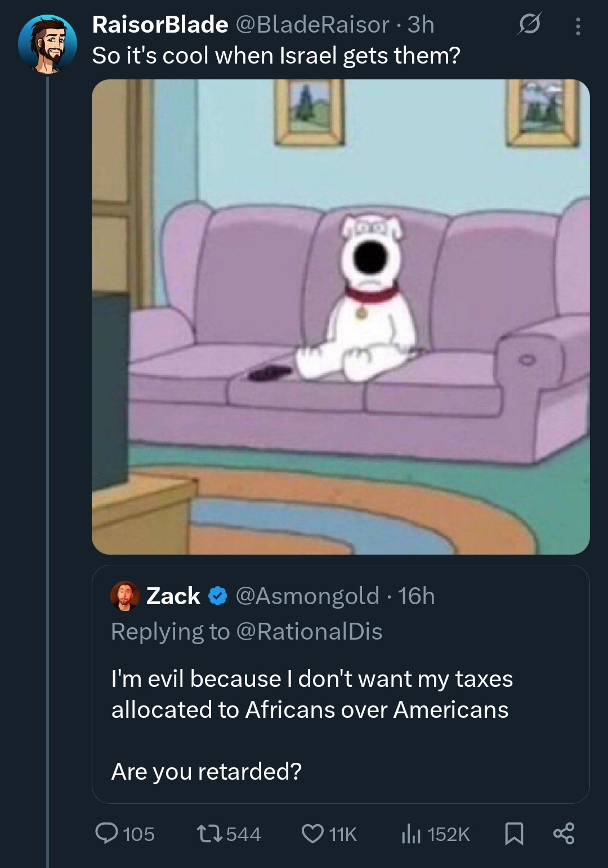
Task: Open the three-dot more options menu
Action: coord(577,26)
